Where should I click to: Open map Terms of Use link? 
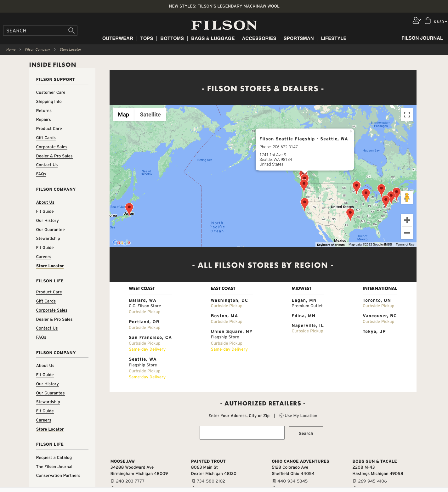point(405,245)
